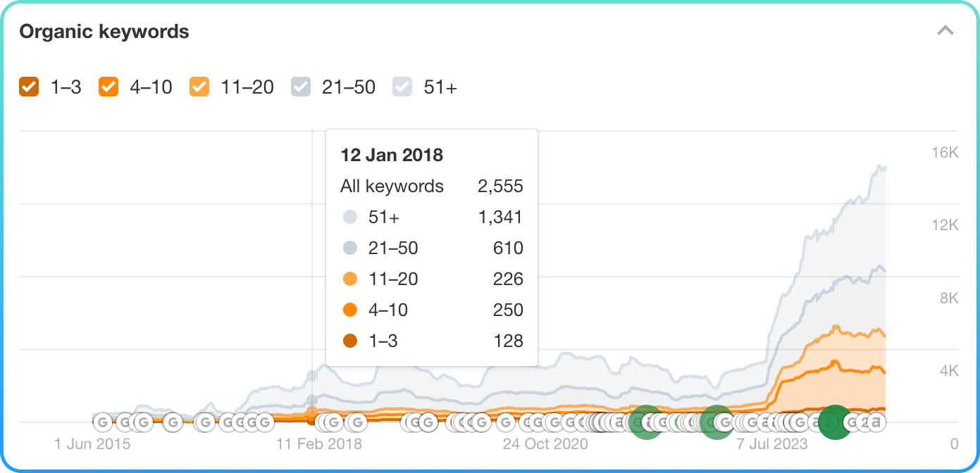
Task: Click the 11–20 legend dot in tooltip
Action: click(x=350, y=279)
